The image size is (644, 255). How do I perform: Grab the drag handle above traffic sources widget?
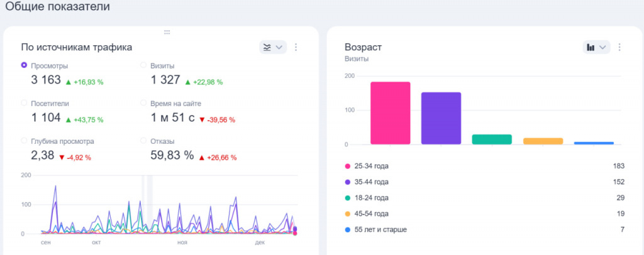click(167, 32)
